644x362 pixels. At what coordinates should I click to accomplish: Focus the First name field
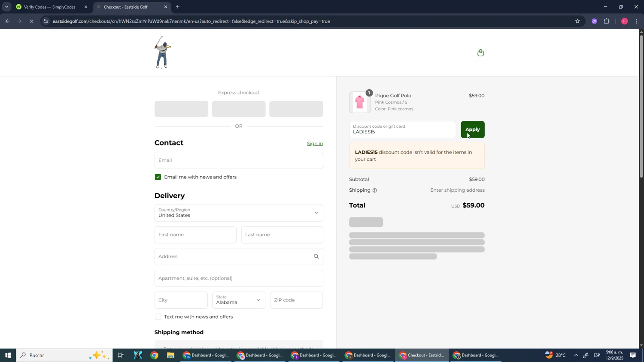point(195,235)
